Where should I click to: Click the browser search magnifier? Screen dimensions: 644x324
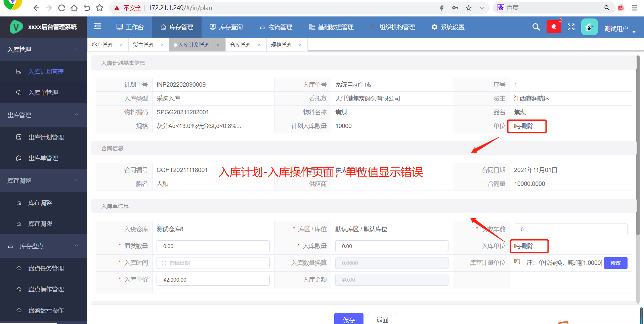coord(607,8)
